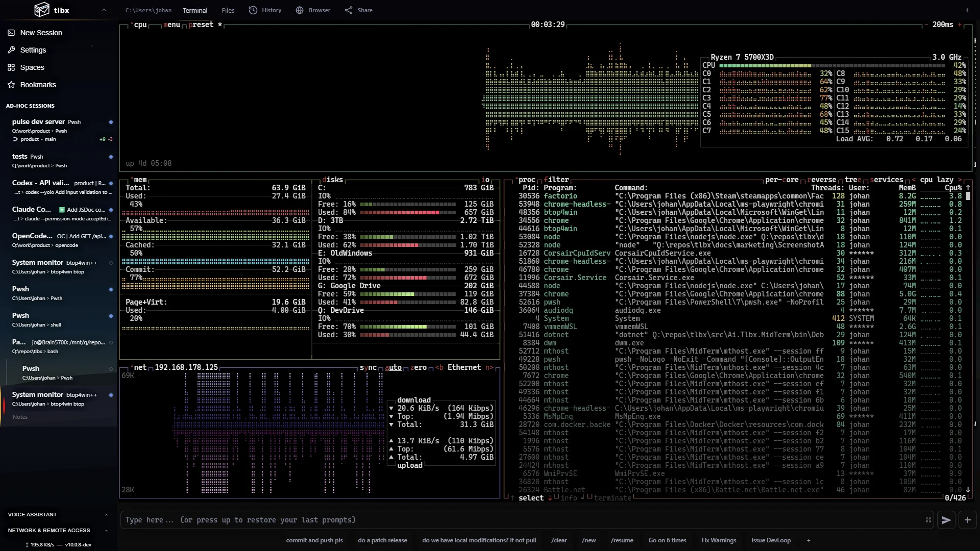Toggle net graph sync

click(x=368, y=367)
